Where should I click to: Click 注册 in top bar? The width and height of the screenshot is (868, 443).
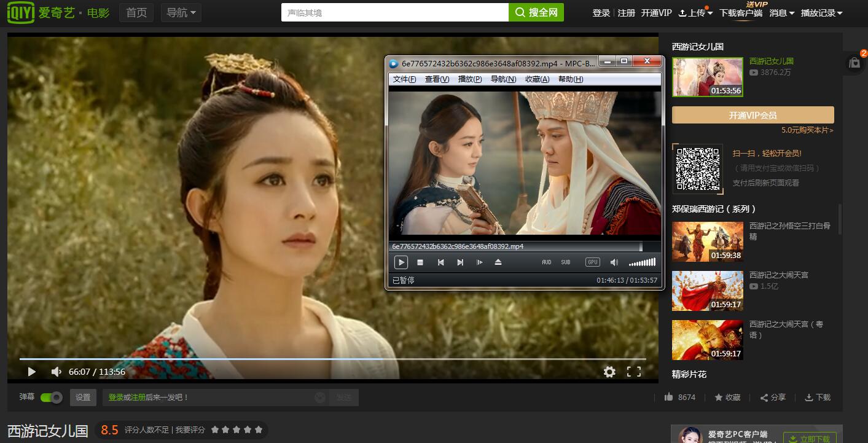tap(627, 13)
